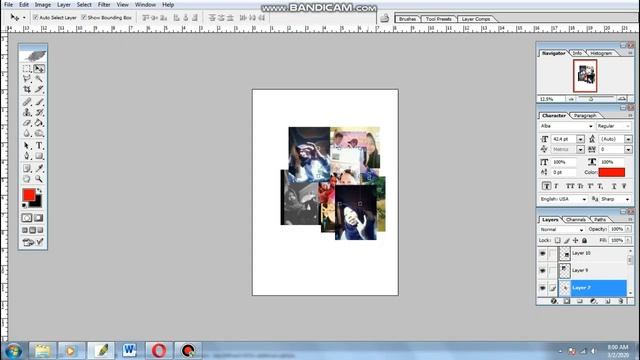Screen dimensions: 640x360
Task: Select the Magic Wand tool
Action: (39, 79)
